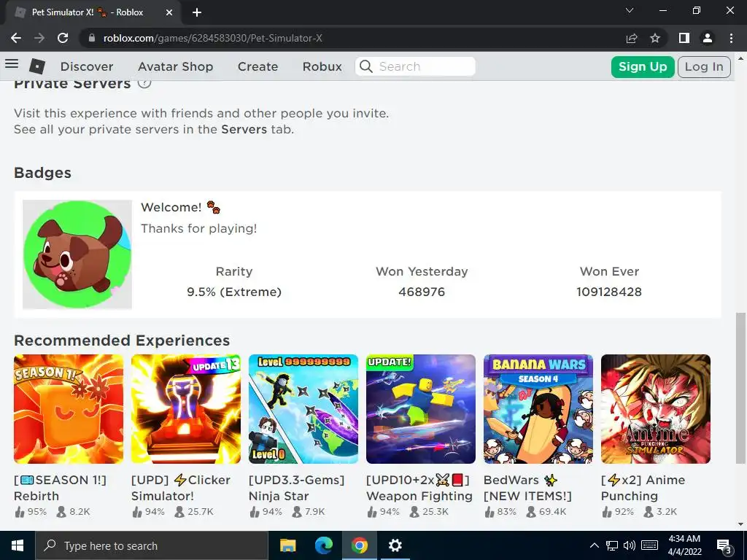Click the Windows 'Type here to search' box
The image size is (747, 560).
tap(152, 545)
